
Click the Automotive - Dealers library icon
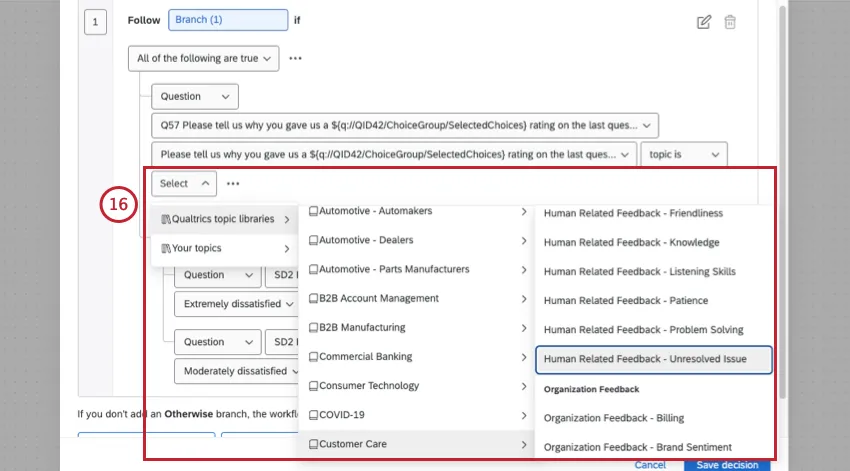point(313,240)
